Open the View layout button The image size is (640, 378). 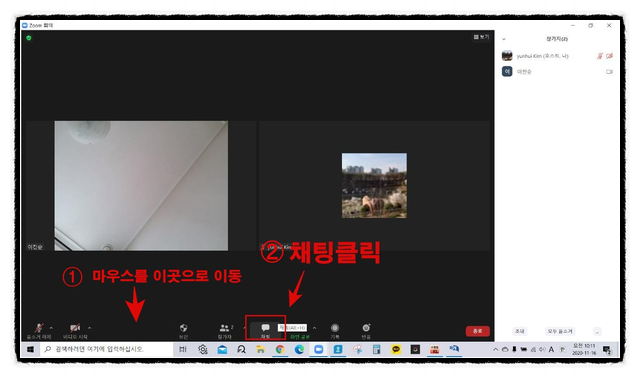coord(481,37)
